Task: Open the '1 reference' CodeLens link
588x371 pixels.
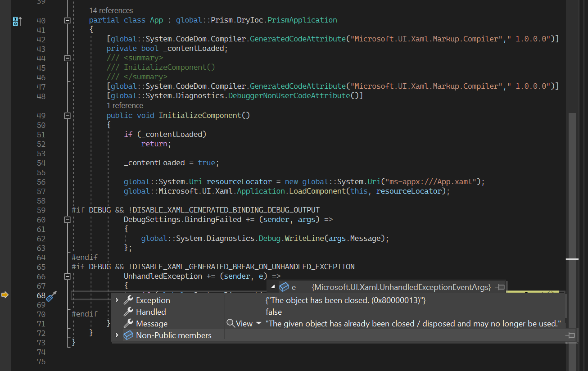Action: pos(125,105)
